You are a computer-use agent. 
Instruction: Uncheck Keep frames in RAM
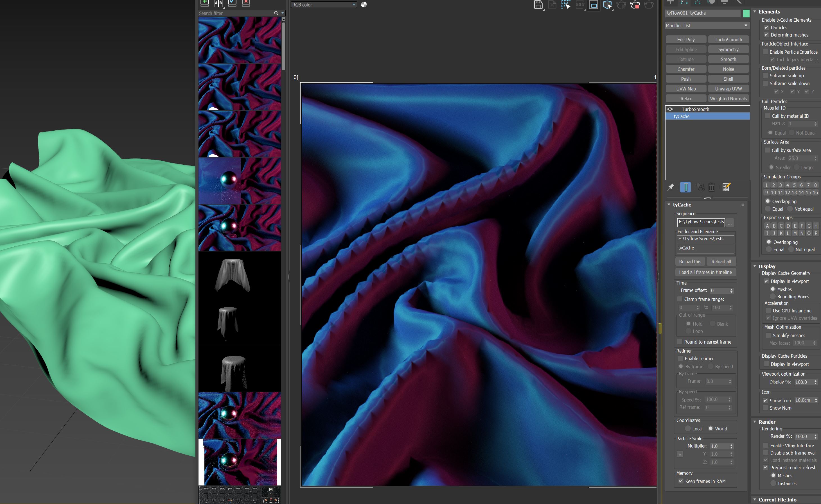[x=681, y=481]
